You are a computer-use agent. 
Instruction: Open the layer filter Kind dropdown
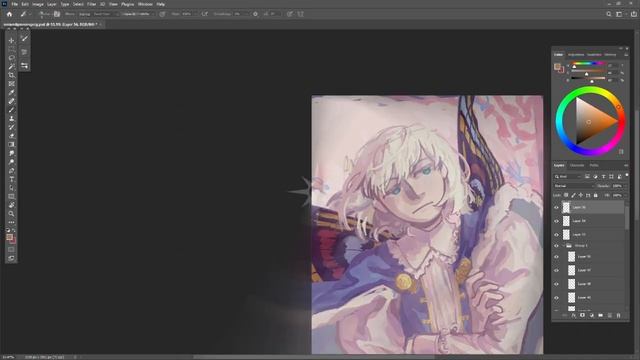(x=568, y=176)
